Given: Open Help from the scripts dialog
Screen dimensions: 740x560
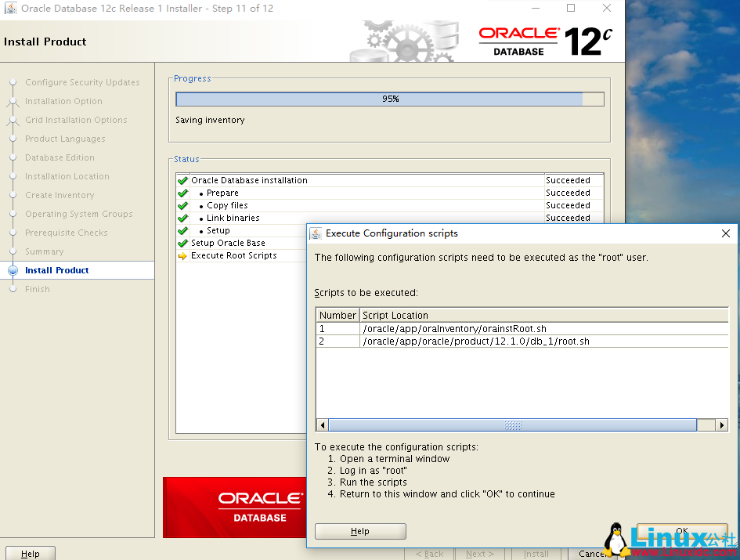Looking at the screenshot, I should [360, 530].
